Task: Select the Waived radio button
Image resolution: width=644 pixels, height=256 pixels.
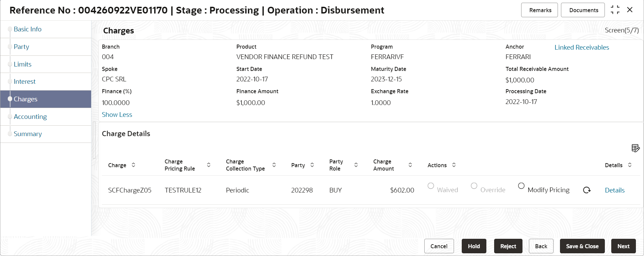Action: point(431,186)
